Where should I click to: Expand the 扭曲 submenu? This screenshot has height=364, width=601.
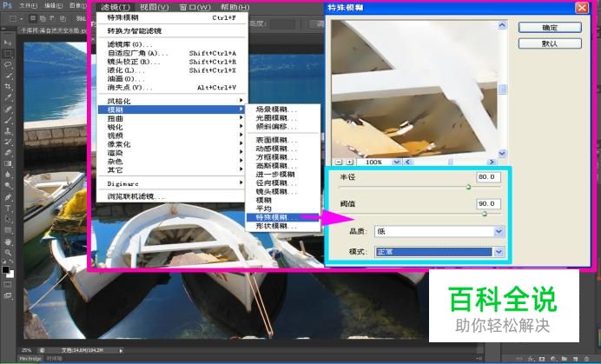click(x=171, y=118)
